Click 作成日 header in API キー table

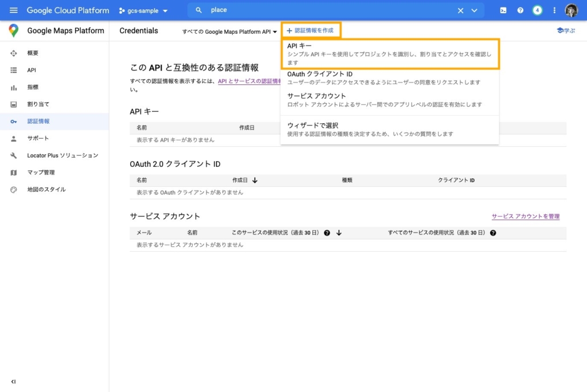coord(246,128)
